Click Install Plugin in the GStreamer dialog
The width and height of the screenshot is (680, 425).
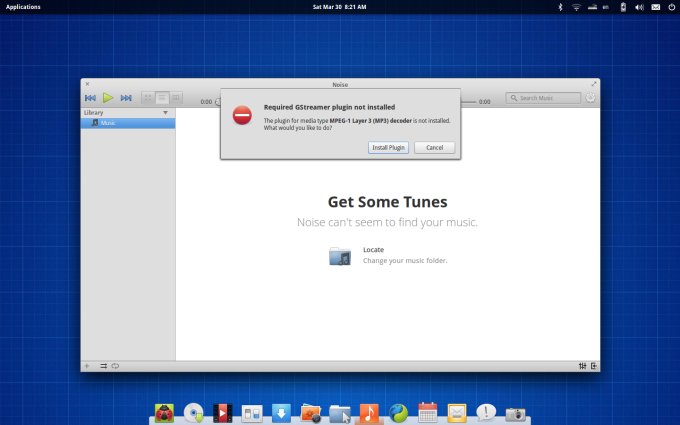coord(388,147)
